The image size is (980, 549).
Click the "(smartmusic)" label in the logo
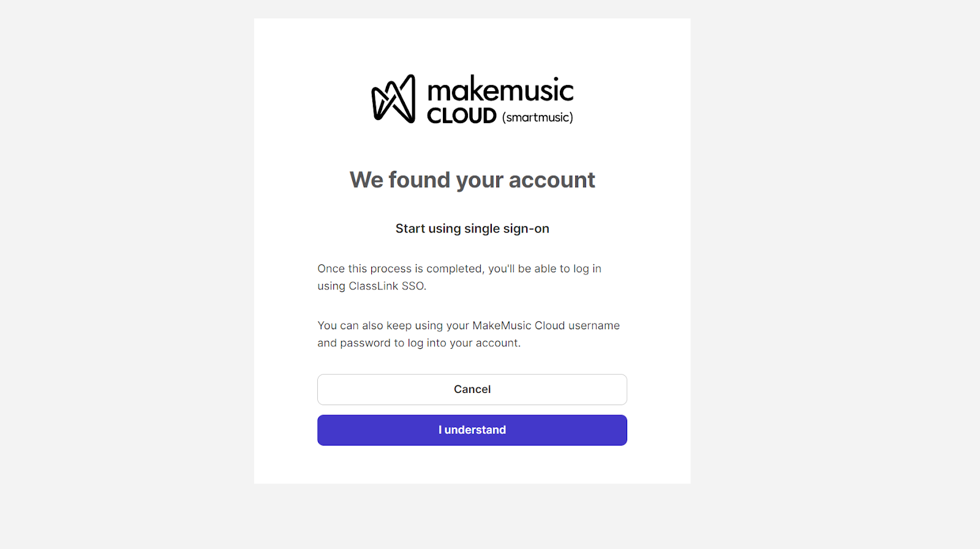click(x=538, y=117)
